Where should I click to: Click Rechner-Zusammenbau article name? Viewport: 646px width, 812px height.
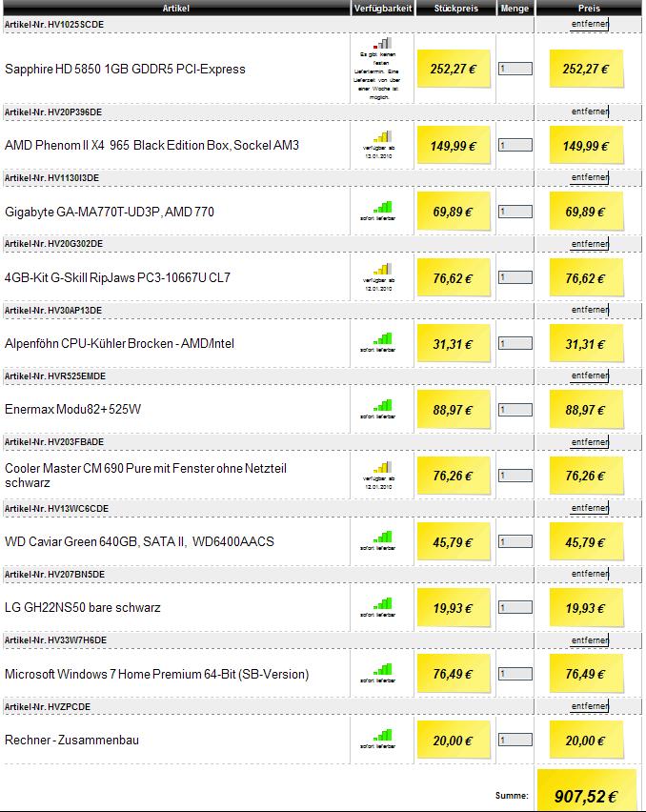(x=72, y=740)
